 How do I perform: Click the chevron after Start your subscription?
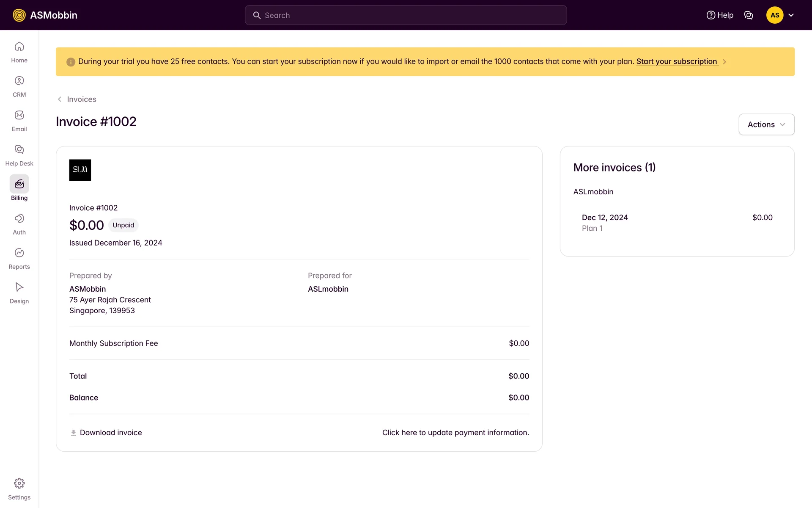pyautogui.click(x=724, y=62)
